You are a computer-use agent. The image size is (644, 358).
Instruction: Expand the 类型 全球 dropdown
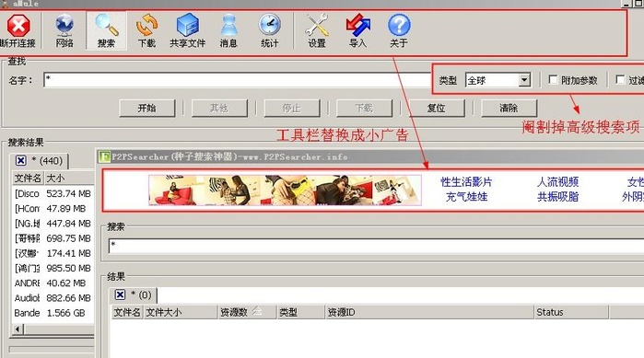tap(524, 80)
